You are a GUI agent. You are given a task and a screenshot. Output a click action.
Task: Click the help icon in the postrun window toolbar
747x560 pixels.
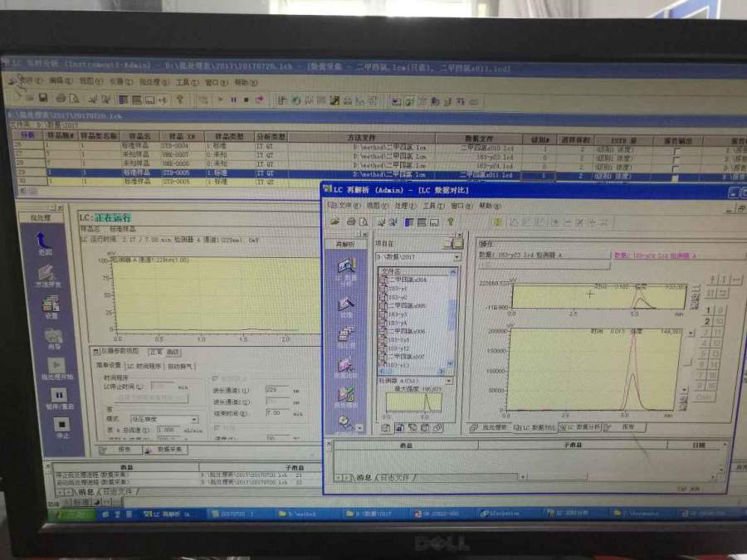(450, 222)
